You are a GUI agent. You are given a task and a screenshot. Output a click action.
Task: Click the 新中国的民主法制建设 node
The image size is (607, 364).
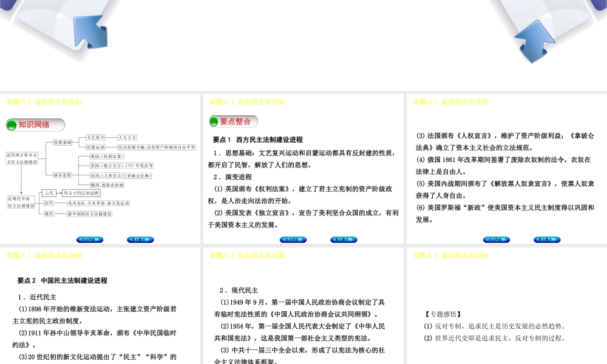point(90,214)
